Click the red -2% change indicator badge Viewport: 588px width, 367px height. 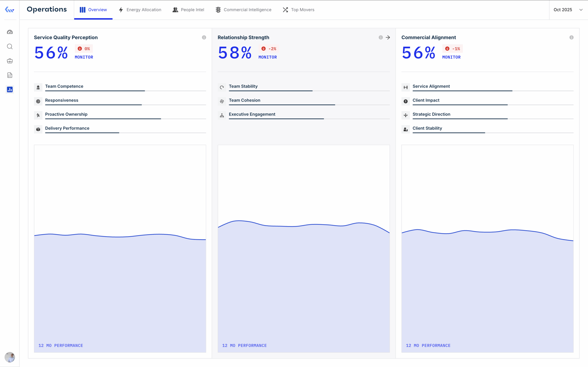[268, 49]
